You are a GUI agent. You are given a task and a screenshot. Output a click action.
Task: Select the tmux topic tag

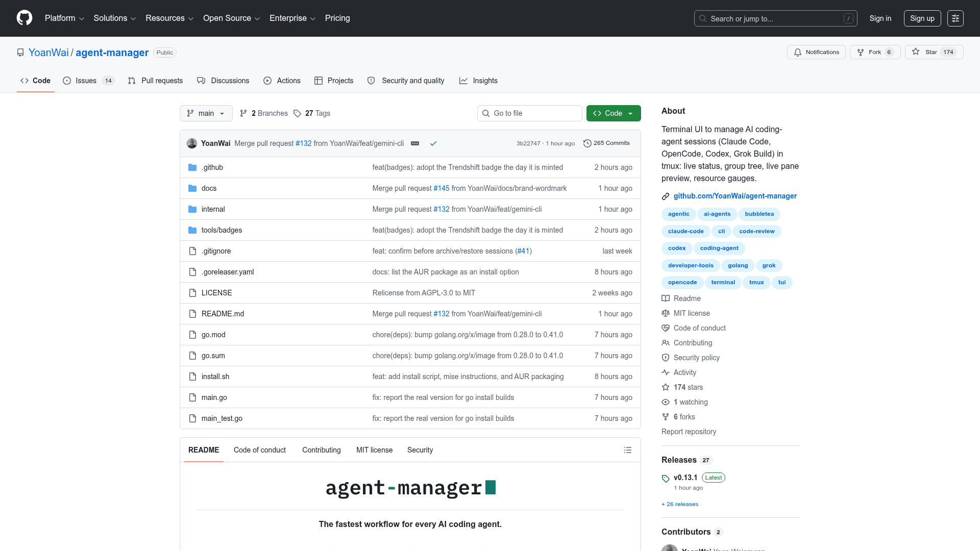(756, 283)
